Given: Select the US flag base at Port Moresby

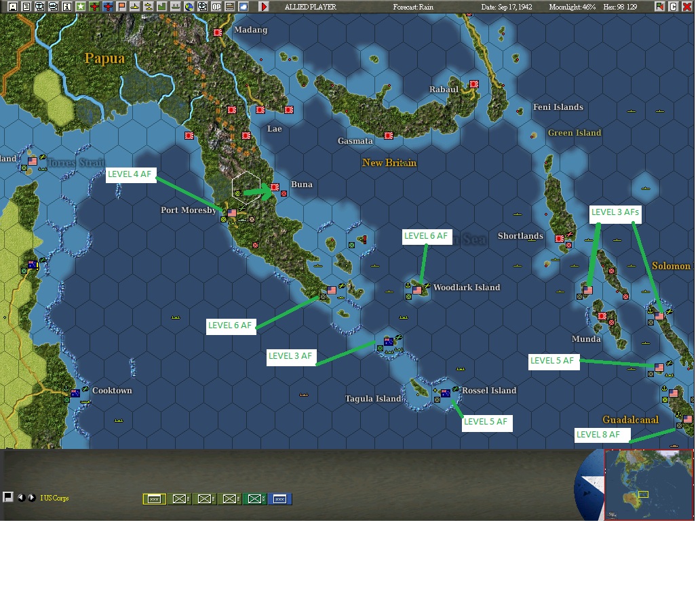Looking at the screenshot, I should click(x=232, y=213).
